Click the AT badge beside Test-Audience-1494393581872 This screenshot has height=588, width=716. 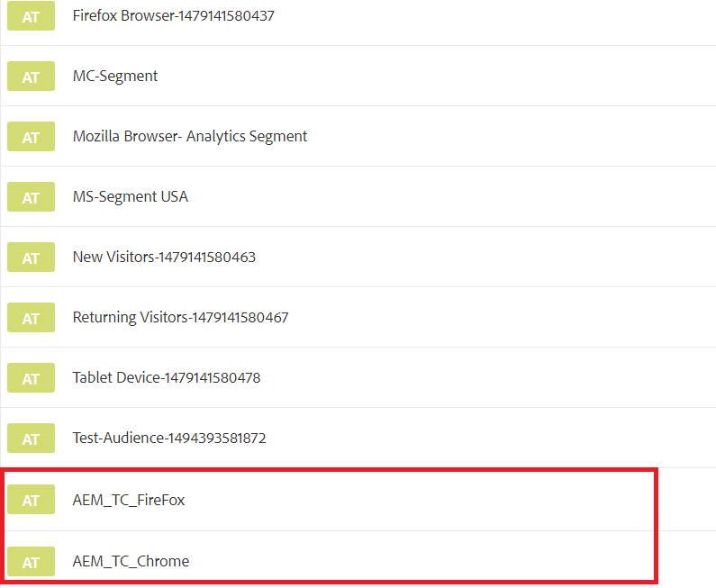coord(31,439)
